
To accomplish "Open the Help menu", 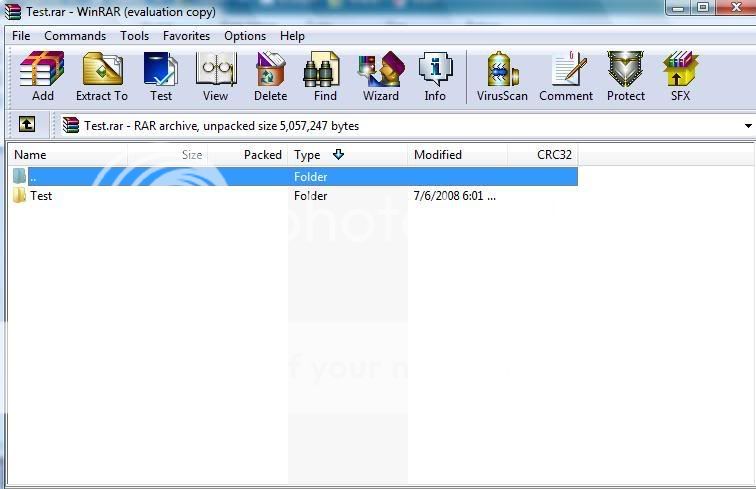I will (292, 36).
